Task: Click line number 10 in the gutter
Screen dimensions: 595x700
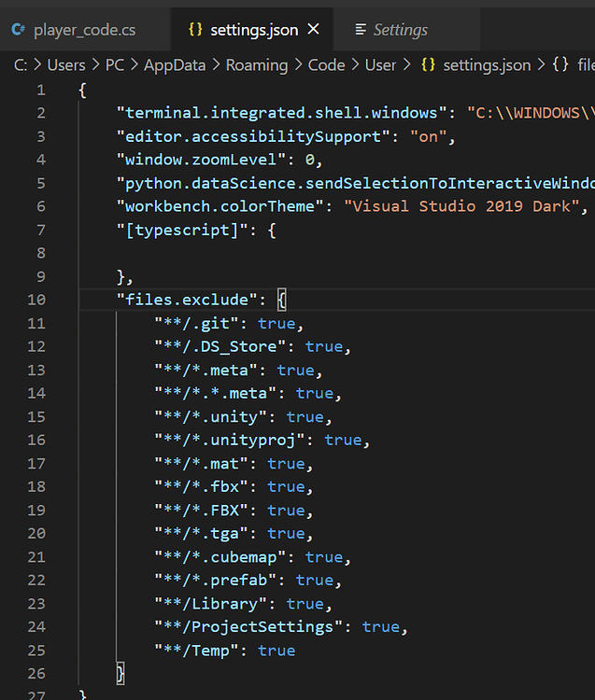Action: pyautogui.click(x=36, y=300)
